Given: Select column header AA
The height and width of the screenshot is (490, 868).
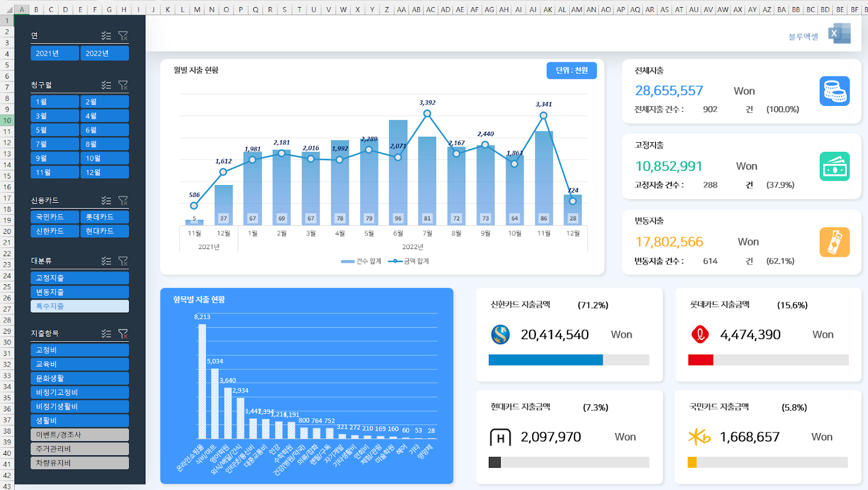Looking at the screenshot, I should click(x=401, y=9).
